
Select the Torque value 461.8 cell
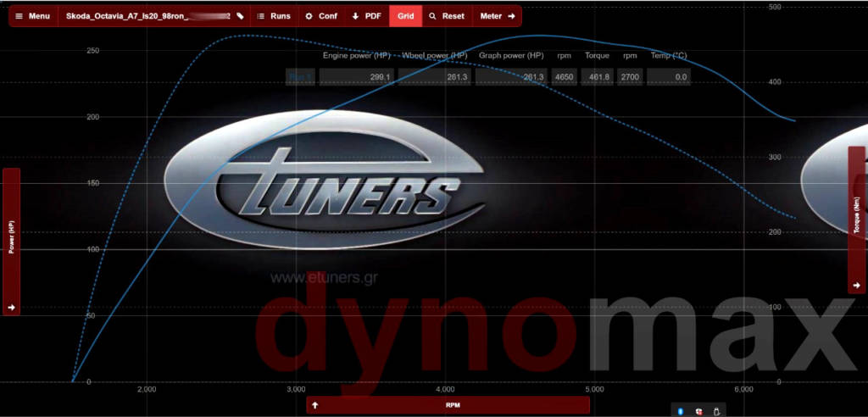598,77
